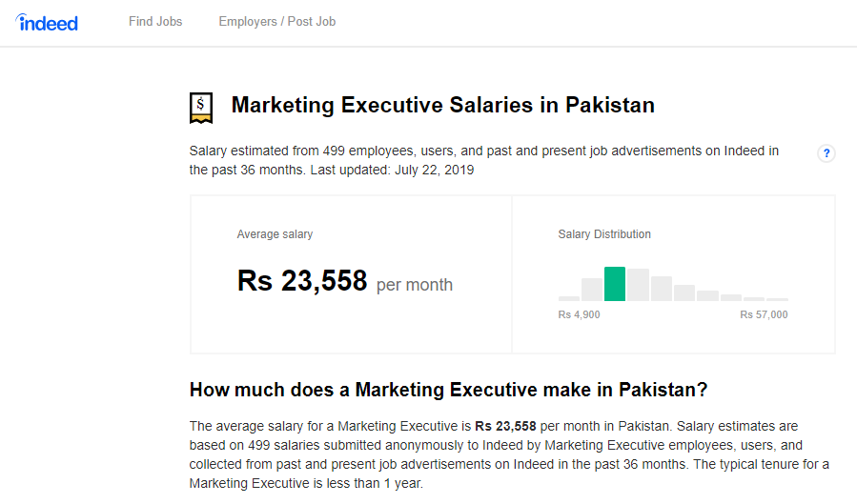Click the Salary Distribution title
The height and width of the screenshot is (504, 857).
[604, 234]
